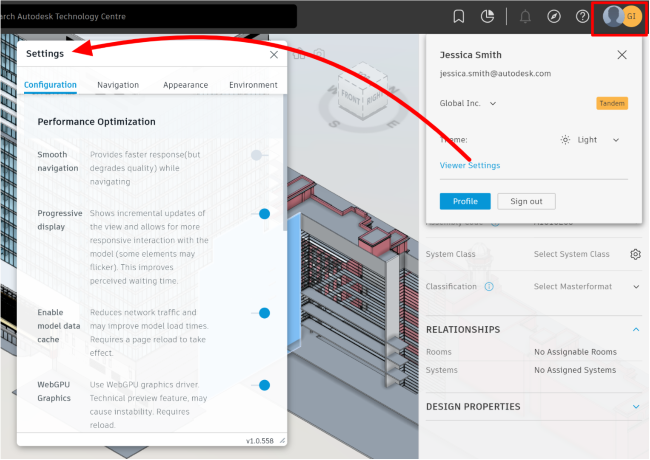This screenshot has width=650, height=460.
Task: Click Performance Optimization heading
Action: pyautogui.click(x=97, y=122)
